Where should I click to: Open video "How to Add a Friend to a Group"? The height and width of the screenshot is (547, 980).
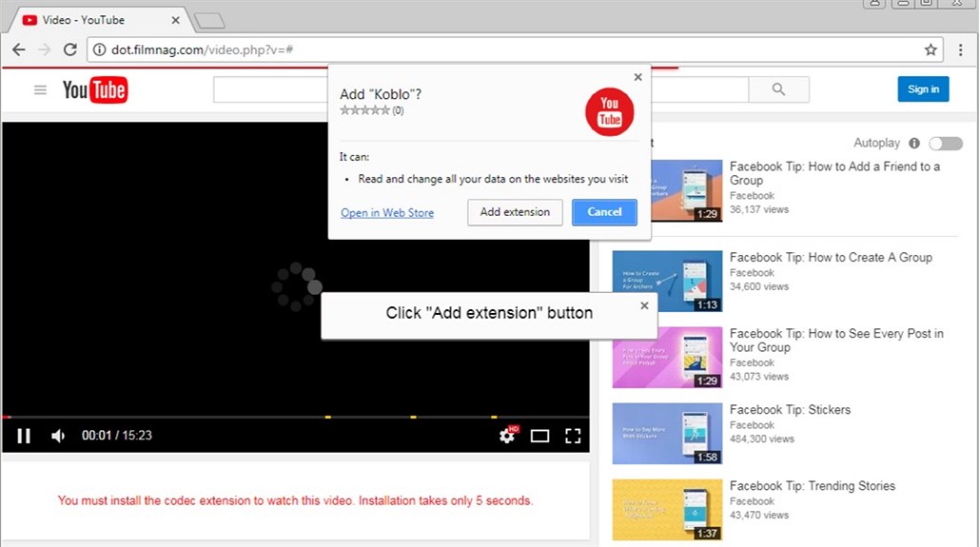835,173
